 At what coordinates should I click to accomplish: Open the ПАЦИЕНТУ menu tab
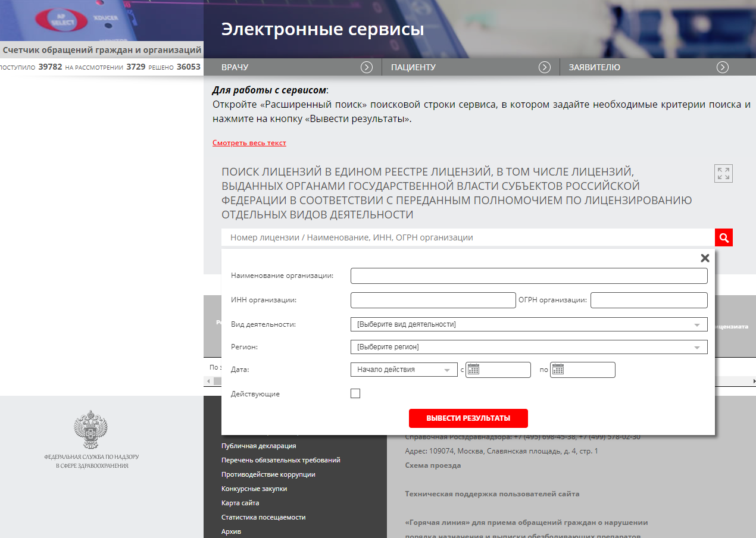point(413,67)
